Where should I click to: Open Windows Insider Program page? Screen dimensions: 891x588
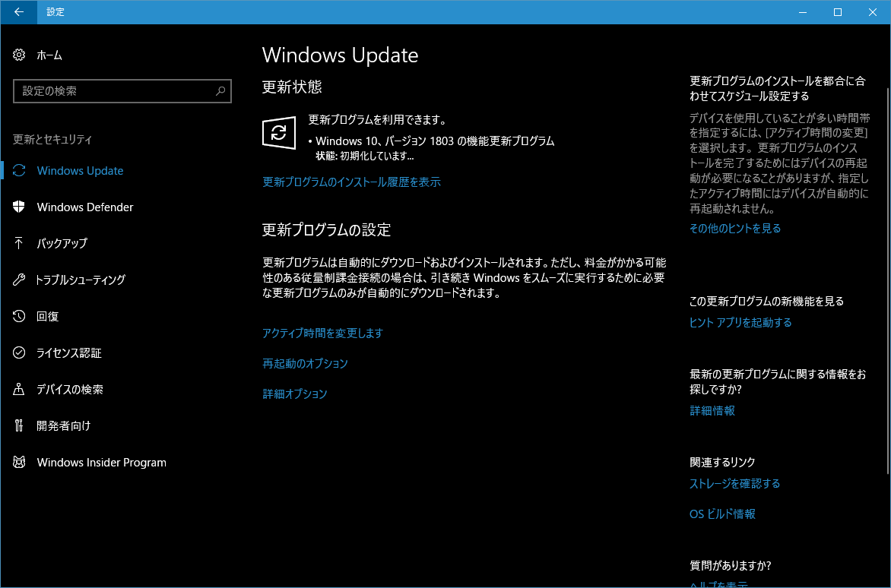coord(102,463)
